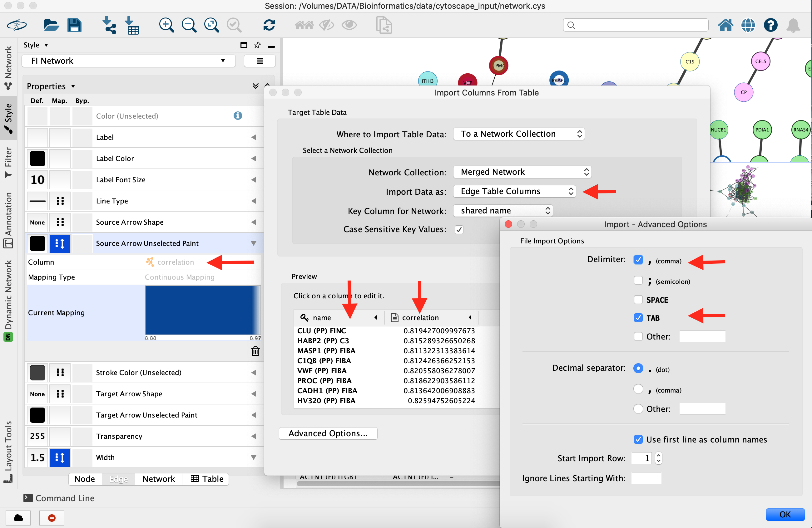This screenshot has height=528, width=812.
Task: Float the Style panel window icon
Action: point(244,45)
